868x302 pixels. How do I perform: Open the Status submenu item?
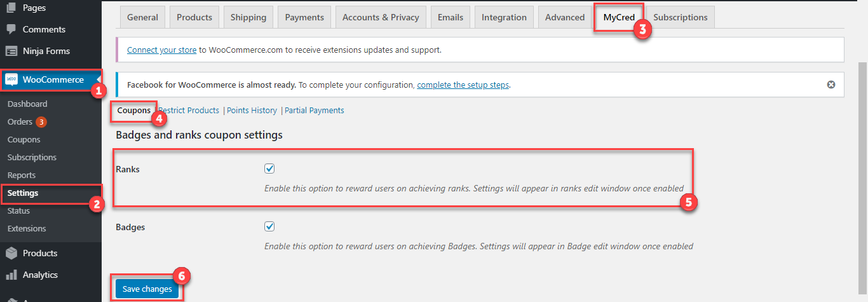click(18, 210)
